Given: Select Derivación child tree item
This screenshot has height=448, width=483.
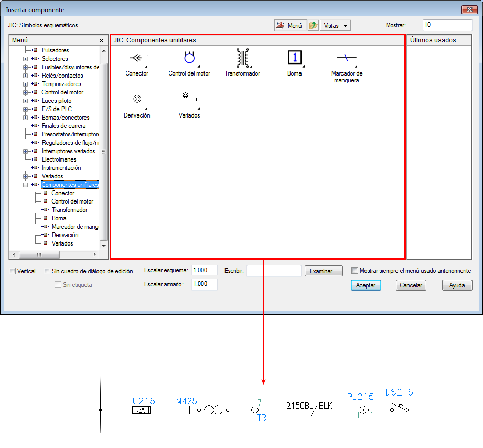Looking at the screenshot, I should 65,235.
